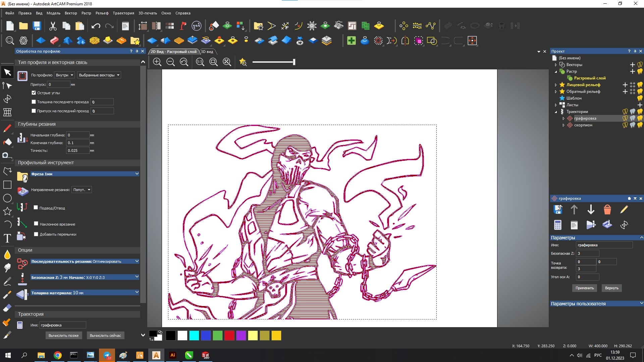
Task: Check the Добавить перемычки option
Action: click(36, 234)
